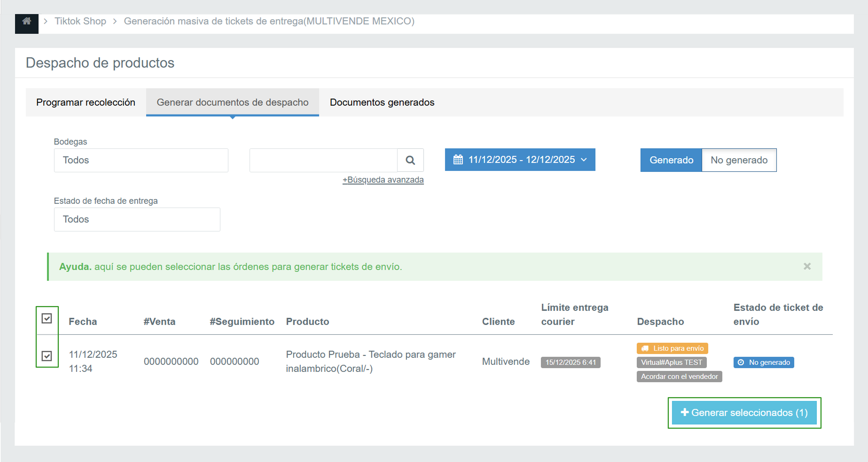Viewport: 868px width, 462px height.
Task: Toggle the select-all checkbox in table header
Action: point(47,318)
